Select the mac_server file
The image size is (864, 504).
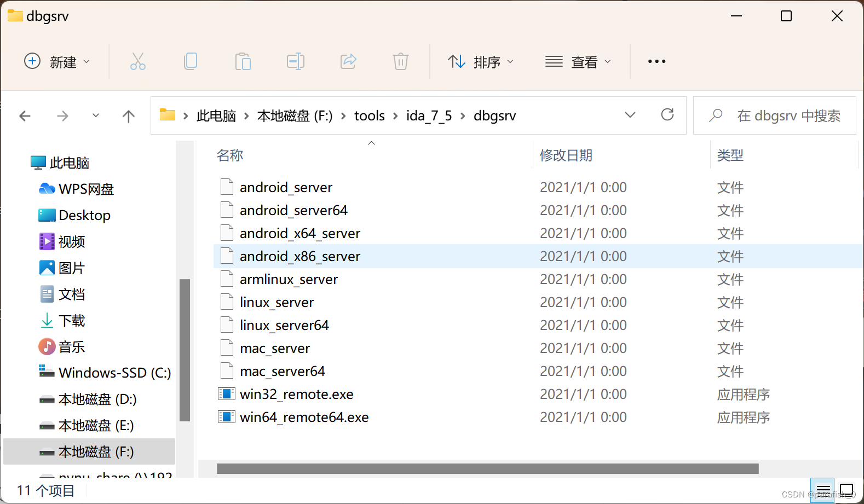275,348
